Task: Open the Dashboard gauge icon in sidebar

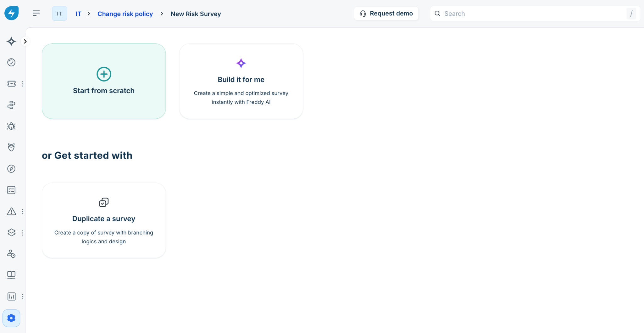Action: pos(11,62)
